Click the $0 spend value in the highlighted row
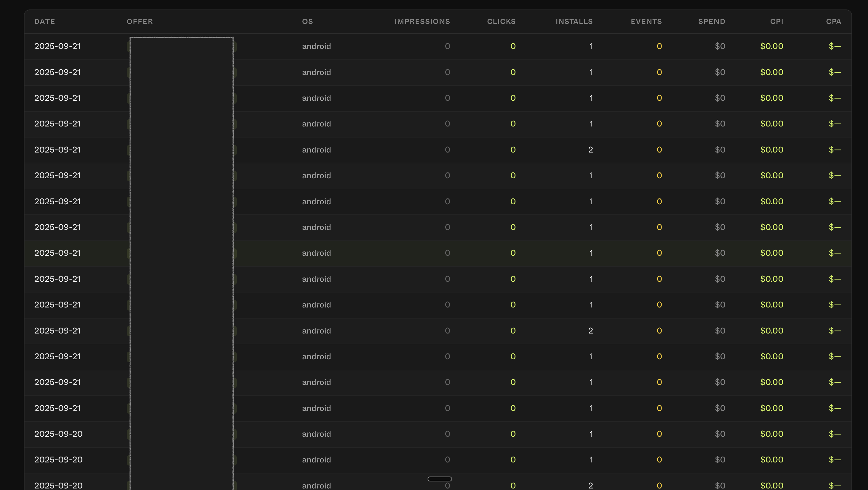 [x=720, y=253]
